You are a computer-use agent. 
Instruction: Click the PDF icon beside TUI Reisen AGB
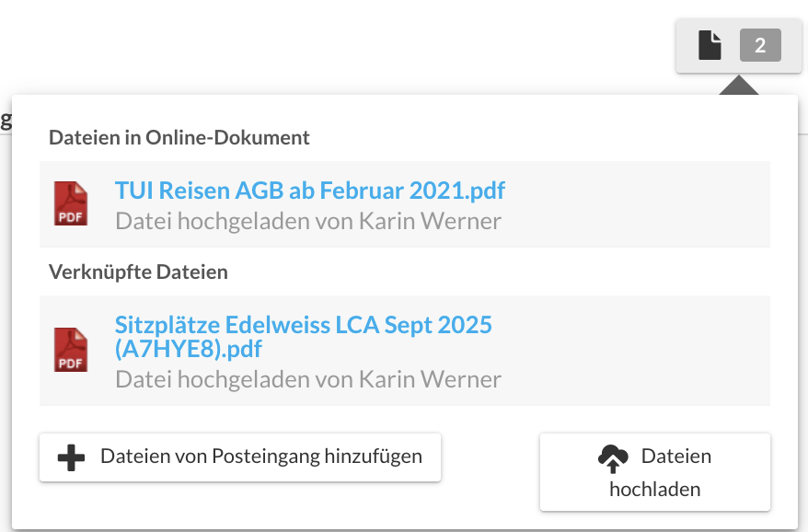pyautogui.click(x=71, y=203)
